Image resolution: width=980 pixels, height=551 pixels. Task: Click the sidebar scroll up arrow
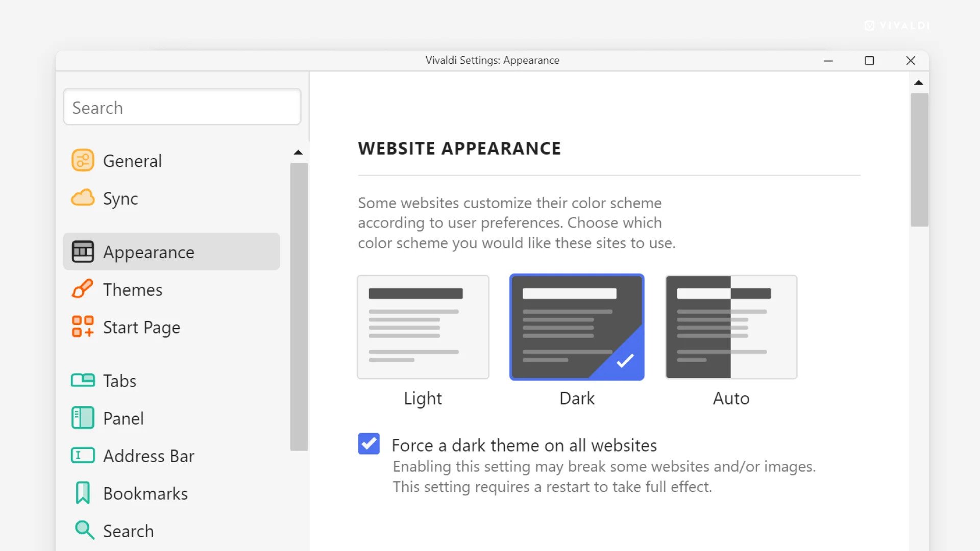click(299, 152)
